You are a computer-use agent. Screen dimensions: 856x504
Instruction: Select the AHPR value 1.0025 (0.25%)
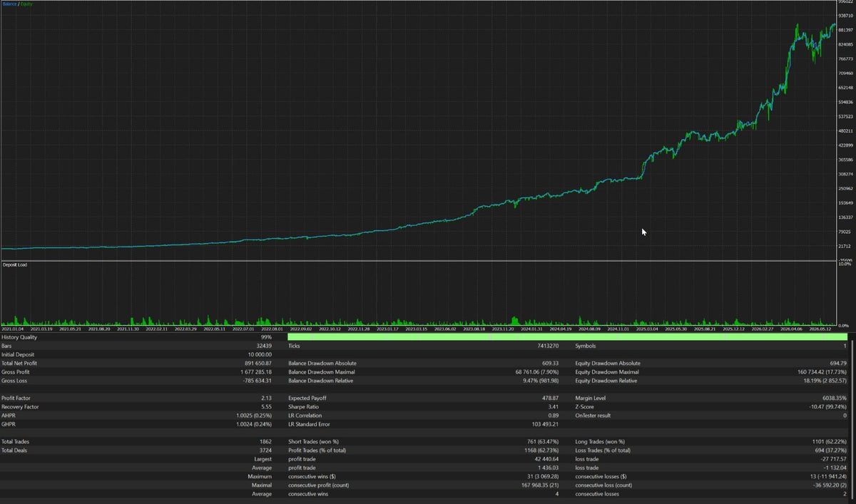pos(253,415)
